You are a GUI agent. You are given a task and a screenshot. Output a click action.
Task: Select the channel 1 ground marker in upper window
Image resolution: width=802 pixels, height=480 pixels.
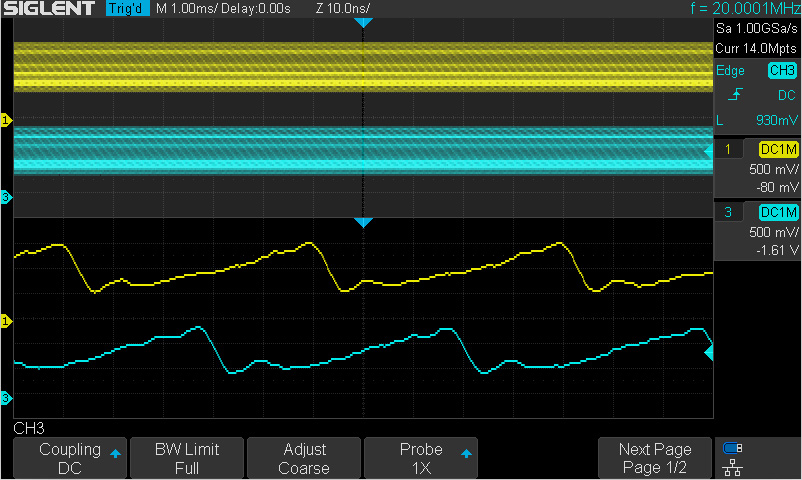[x=6, y=121]
